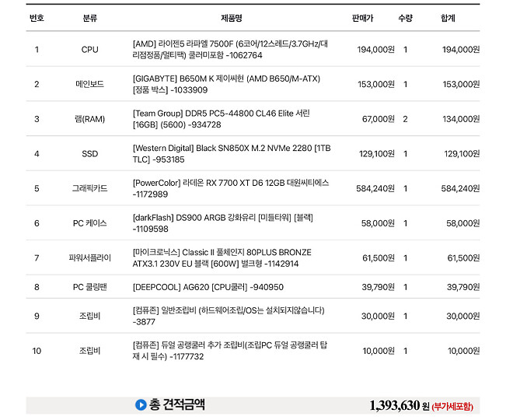Image resolution: width=513 pixels, height=420 pixels.
Task: Open the PowerColor 라데온 RX 7700 XT product name
Action: click(231, 188)
